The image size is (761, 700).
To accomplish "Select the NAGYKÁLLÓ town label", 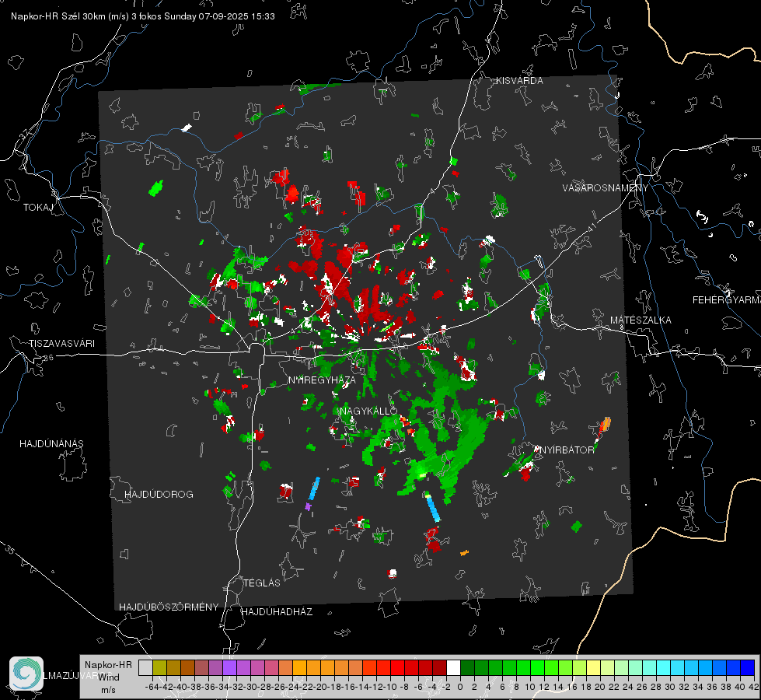I will 368,411.
